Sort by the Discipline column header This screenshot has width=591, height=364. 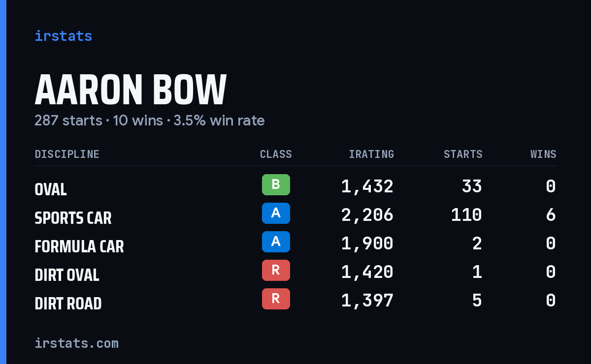(x=67, y=154)
